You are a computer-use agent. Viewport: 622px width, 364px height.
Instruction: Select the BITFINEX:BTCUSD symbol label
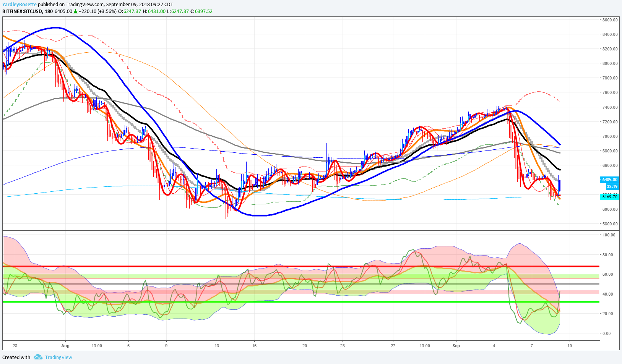point(22,11)
